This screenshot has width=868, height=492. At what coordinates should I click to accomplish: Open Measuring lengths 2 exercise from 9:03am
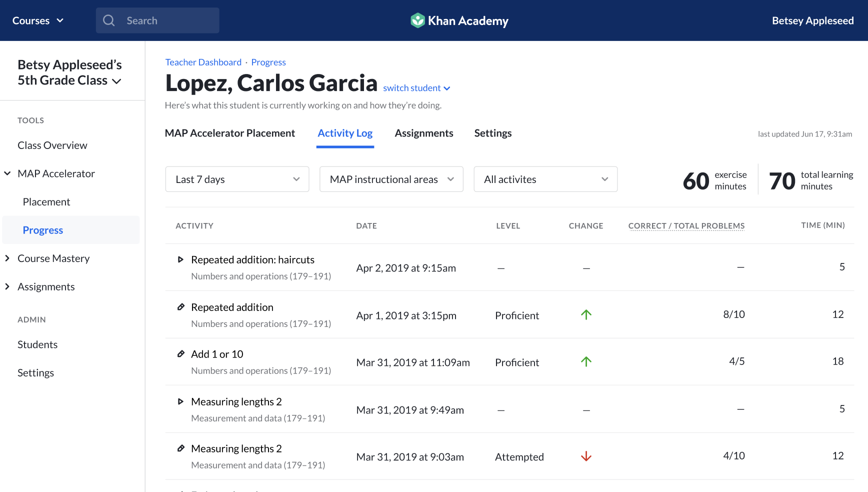[x=236, y=448]
